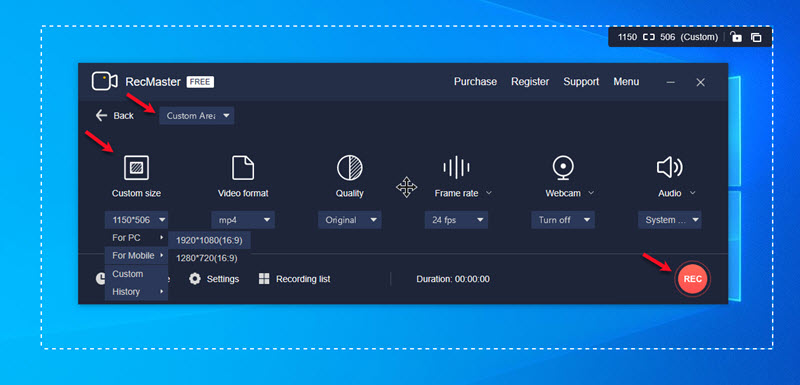Image resolution: width=800 pixels, height=385 pixels.
Task: Click the Audio speaker icon
Action: coord(669,168)
